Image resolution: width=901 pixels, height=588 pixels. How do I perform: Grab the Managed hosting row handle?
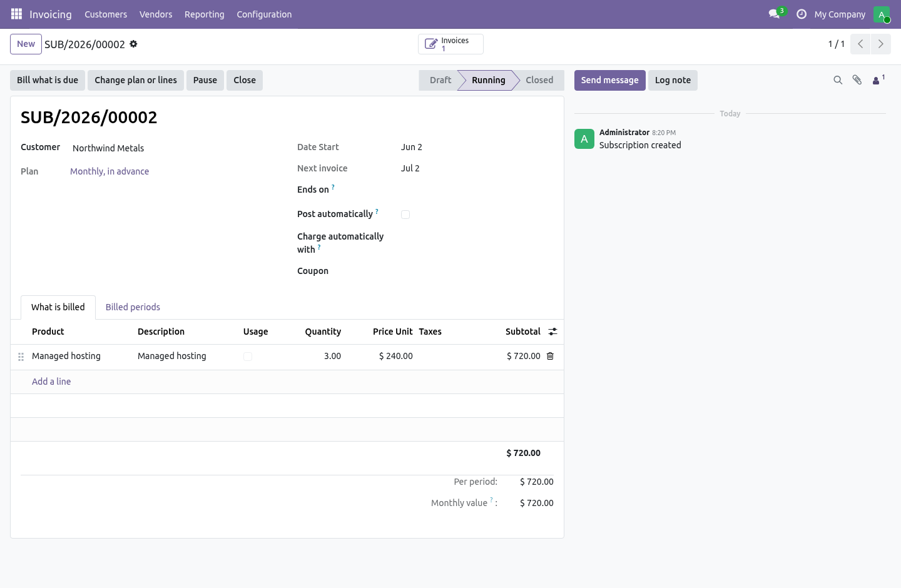click(x=21, y=357)
